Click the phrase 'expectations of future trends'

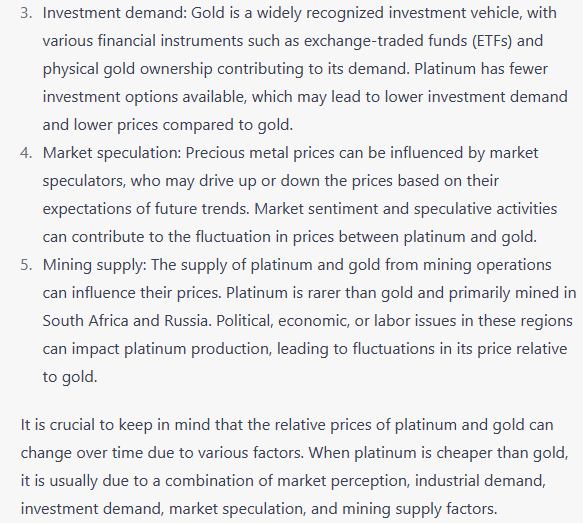point(145,209)
